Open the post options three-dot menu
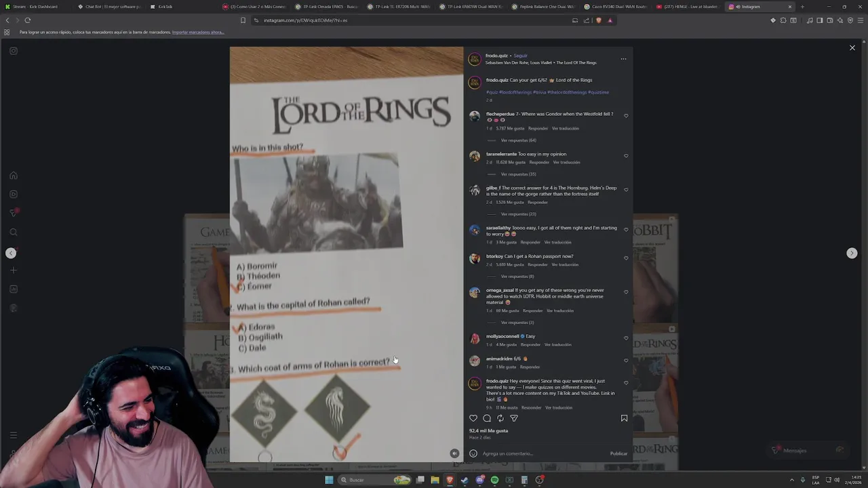Viewport: 868px width, 488px height. (623, 59)
